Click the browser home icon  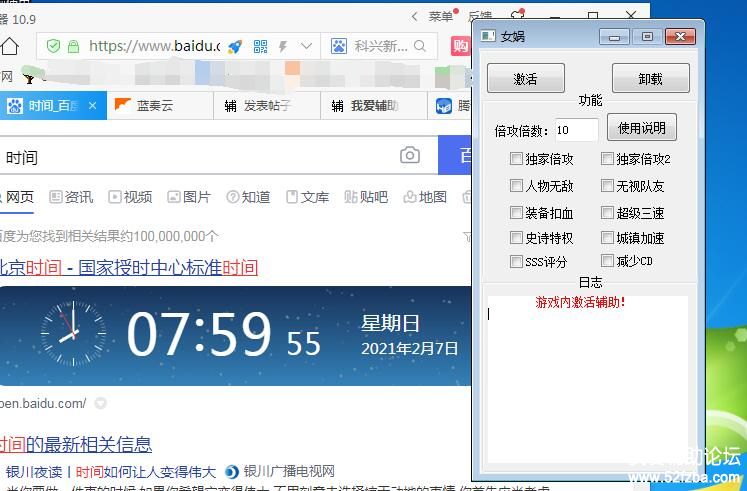point(9,46)
